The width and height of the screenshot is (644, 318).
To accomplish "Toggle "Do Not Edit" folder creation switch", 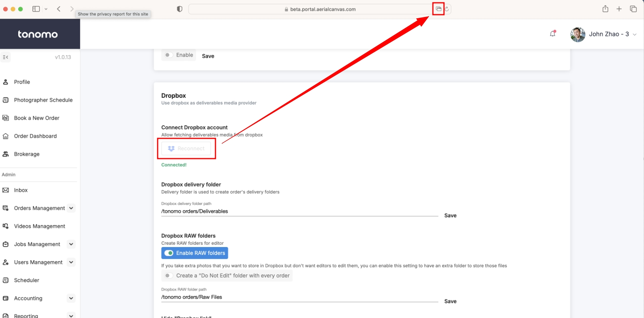I will [168, 276].
